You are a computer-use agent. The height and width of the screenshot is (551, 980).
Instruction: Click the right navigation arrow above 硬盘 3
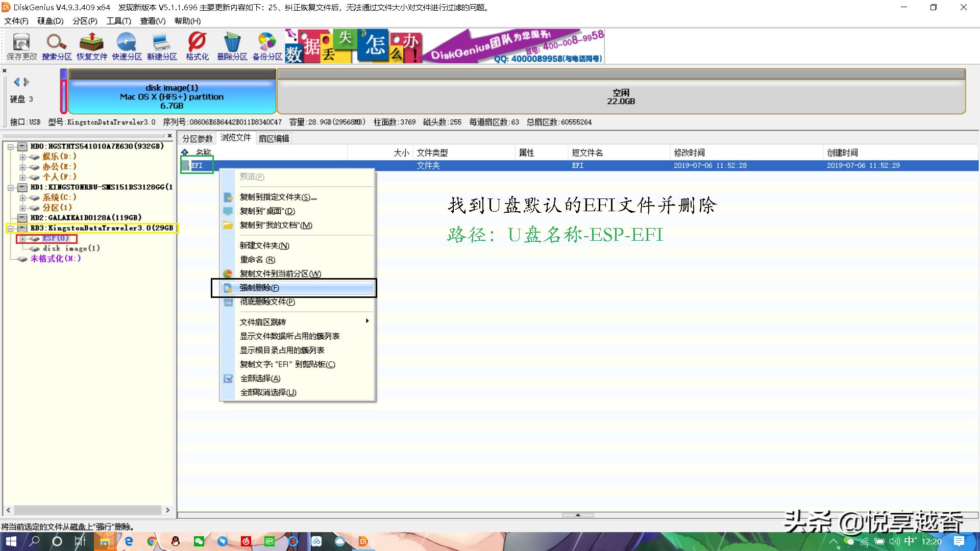click(x=27, y=82)
